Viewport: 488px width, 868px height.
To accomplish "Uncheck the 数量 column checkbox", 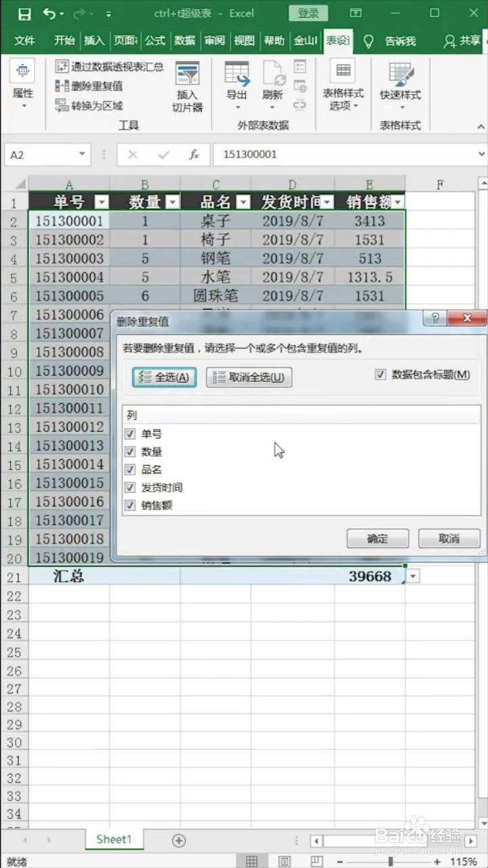I will [131, 452].
